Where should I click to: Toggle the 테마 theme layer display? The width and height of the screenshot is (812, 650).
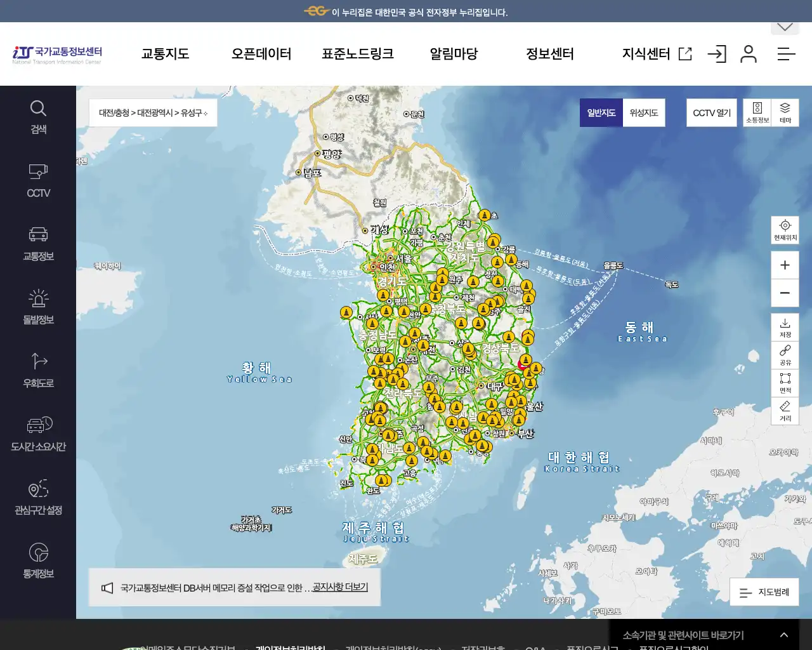[x=787, y=112]
